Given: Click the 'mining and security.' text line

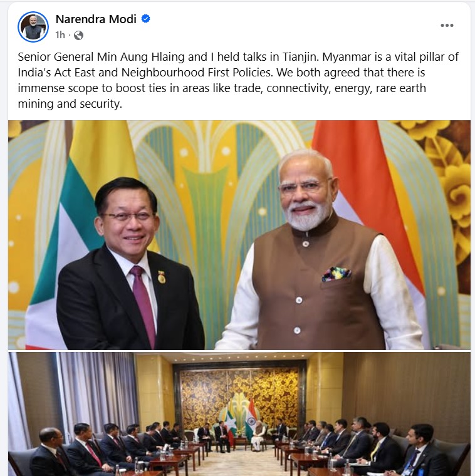Looking at the screenshot, I should click(x=70, y=104).
